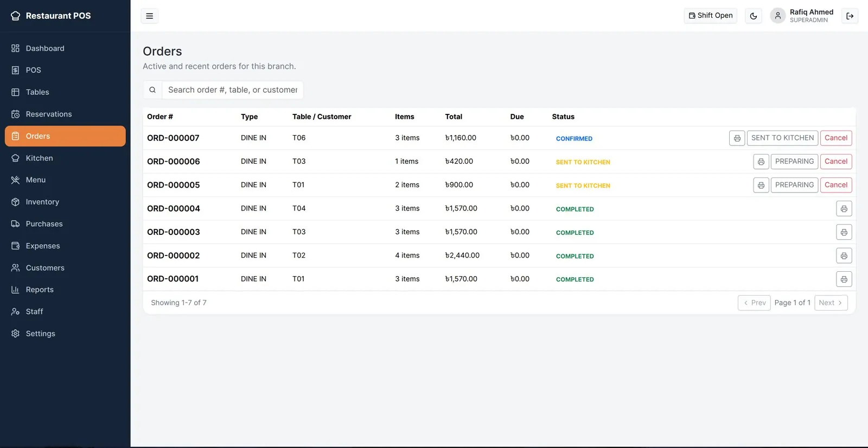Viewport: 868px width, 448px height.
Task: Open Expenses page
Action: [x=65, y=246]
